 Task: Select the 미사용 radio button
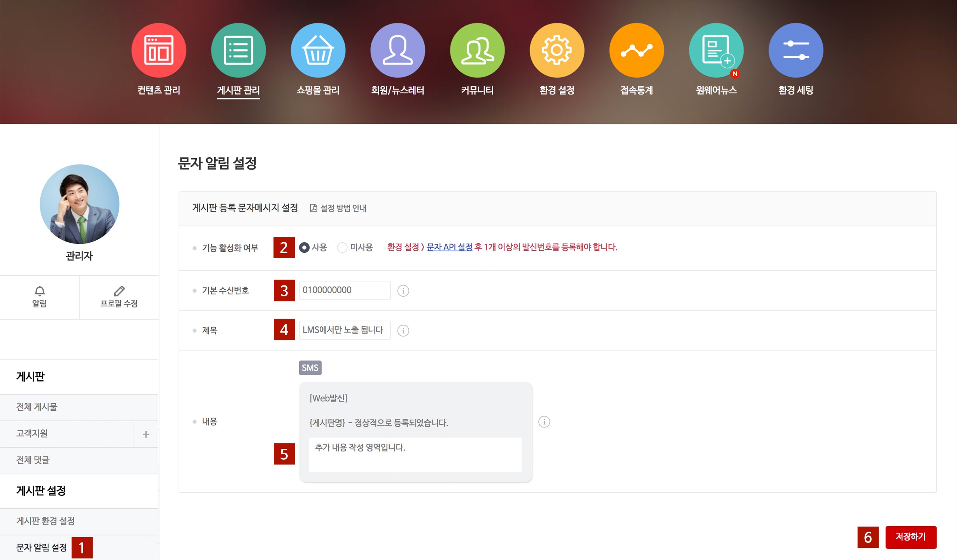342,247
